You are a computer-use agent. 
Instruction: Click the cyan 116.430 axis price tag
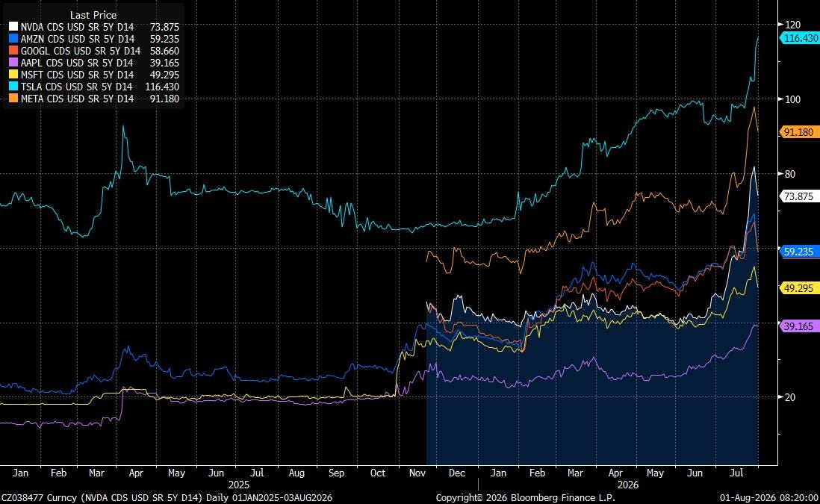800,38
